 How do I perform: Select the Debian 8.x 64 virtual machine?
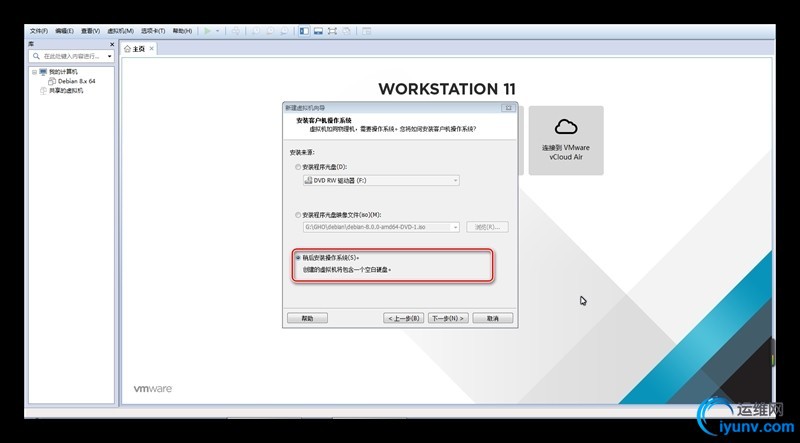point(77,81)
